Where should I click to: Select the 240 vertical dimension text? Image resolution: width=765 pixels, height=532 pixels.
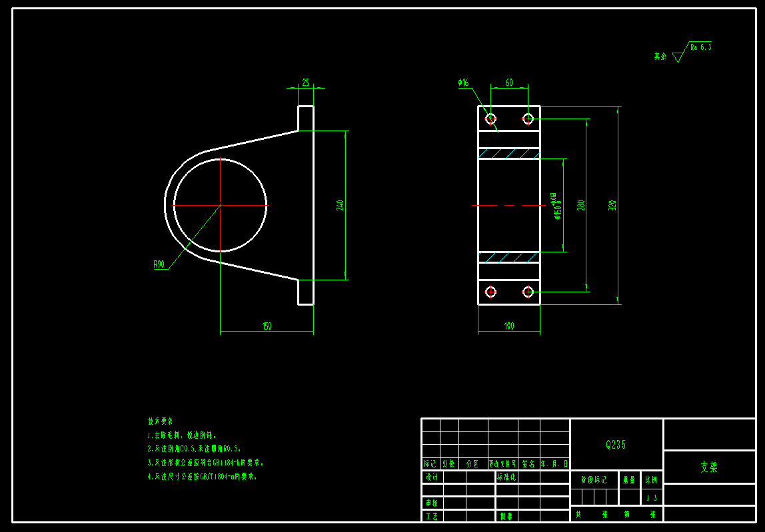point(340,205)
